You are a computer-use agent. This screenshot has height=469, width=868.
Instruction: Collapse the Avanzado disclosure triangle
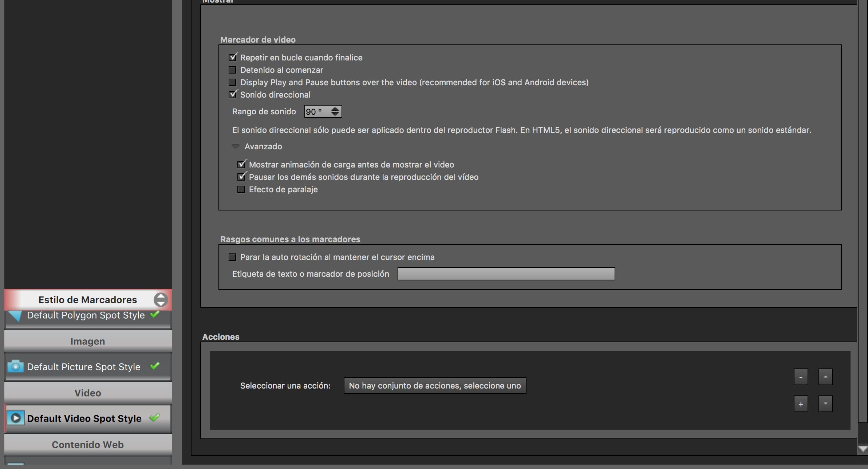click(236, 146)
